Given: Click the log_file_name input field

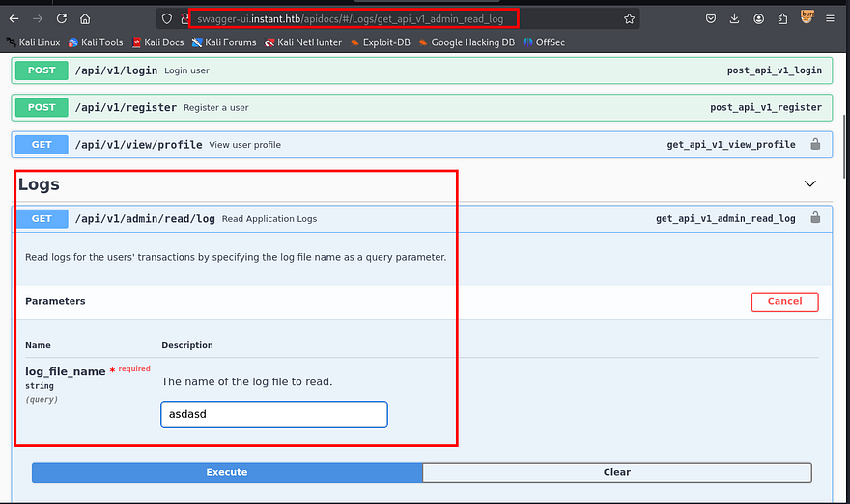Looking at the screenshot, I should [x=274, y=414].
